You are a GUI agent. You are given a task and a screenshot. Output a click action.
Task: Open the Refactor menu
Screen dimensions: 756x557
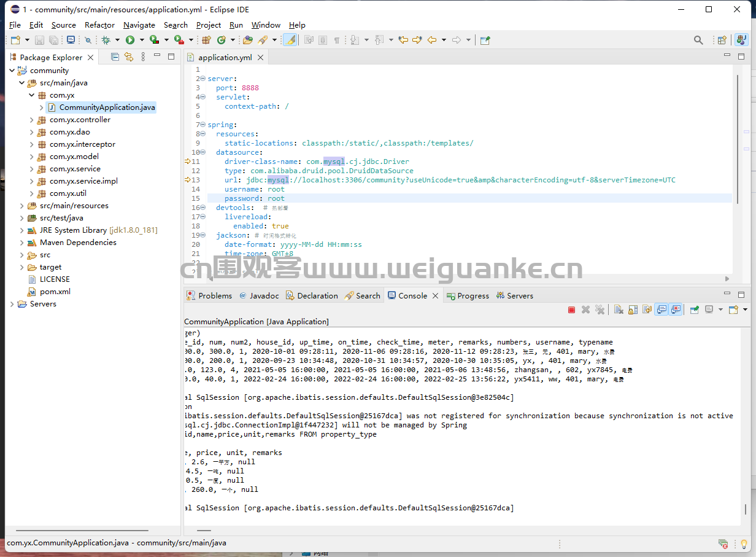click(99, 25)
